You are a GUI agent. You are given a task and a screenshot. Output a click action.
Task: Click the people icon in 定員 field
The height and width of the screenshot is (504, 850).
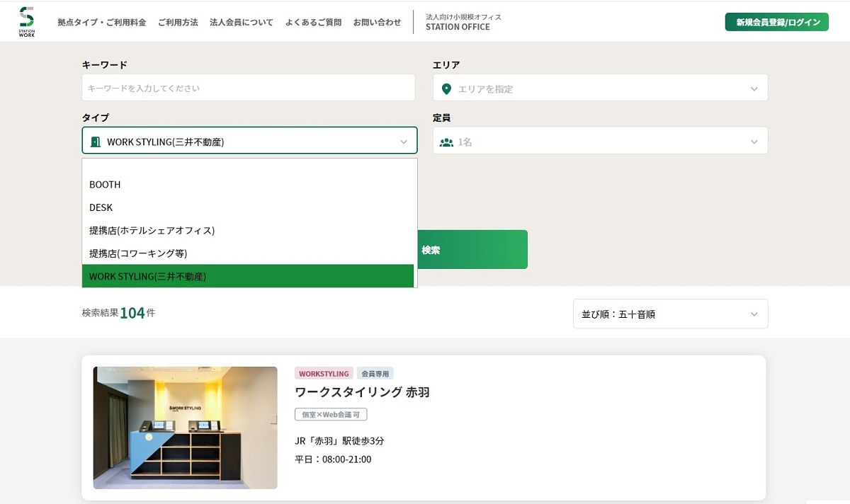point(446,140)
